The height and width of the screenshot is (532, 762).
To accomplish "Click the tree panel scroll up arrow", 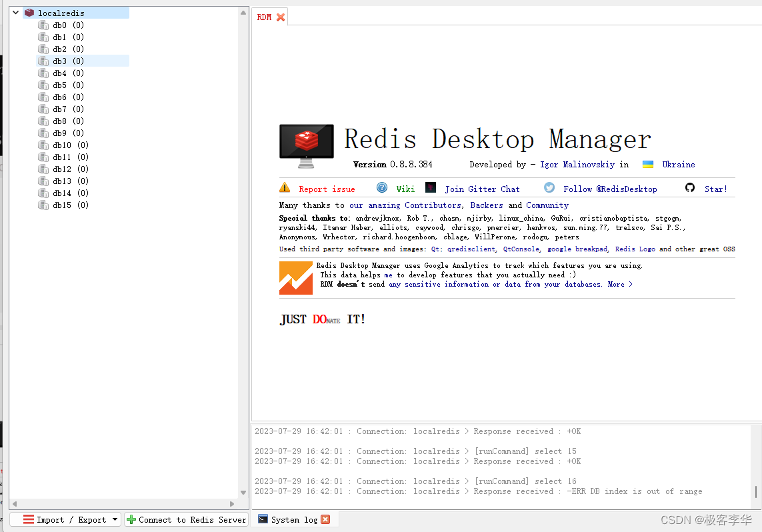I will 243,13.
